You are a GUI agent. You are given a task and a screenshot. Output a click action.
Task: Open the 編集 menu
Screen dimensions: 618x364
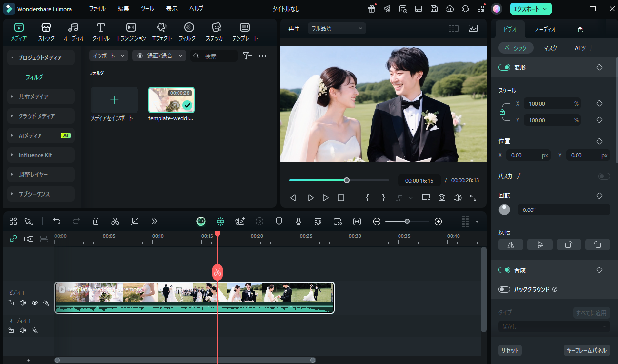click(x=123, y=8)
